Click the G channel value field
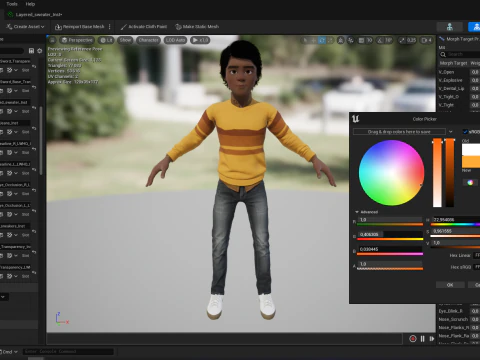Screen dimensions: 480x360 pyautogui.click(x=390, y=234)
